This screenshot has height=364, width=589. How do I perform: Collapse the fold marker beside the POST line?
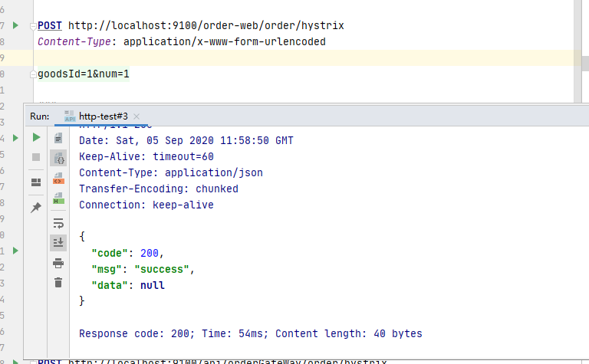32,26
